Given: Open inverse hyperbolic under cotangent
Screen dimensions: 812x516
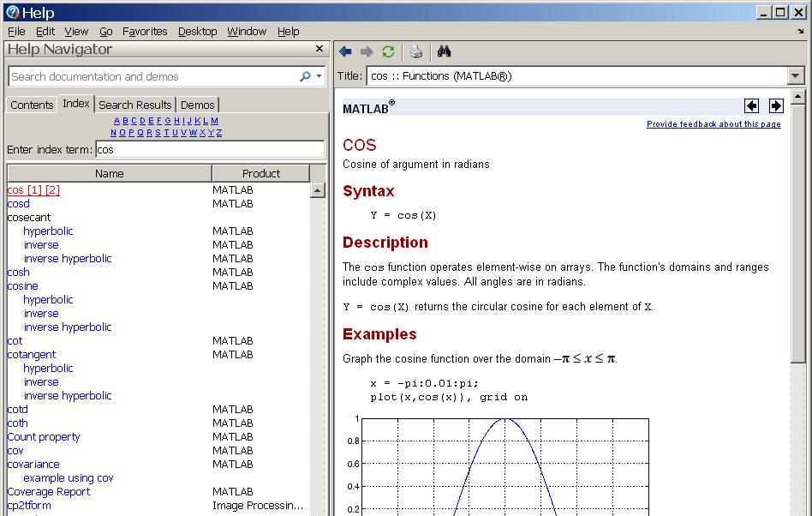Looking at the screenshot, I should click(x=68, y=396).
